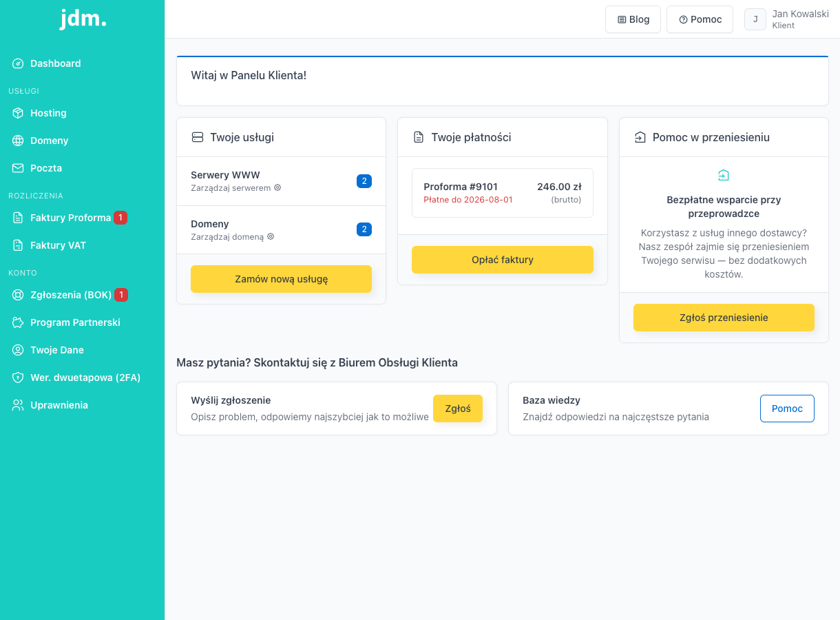Click the Hosting cube icon
This screenshot has height=620, width=840.
point(18,113)
